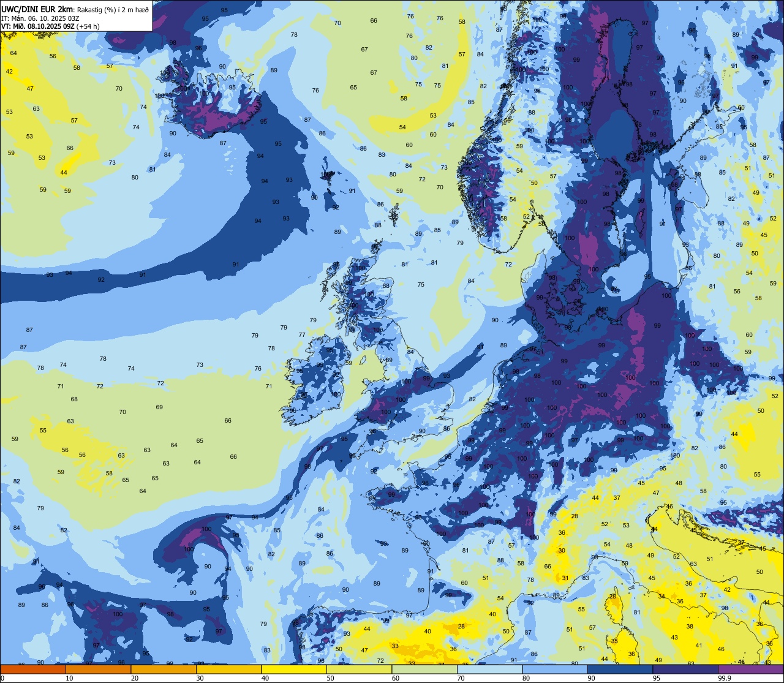
Task: Click the 'UWC/DINI EUR 2km' title text
Action: point(37,9)
